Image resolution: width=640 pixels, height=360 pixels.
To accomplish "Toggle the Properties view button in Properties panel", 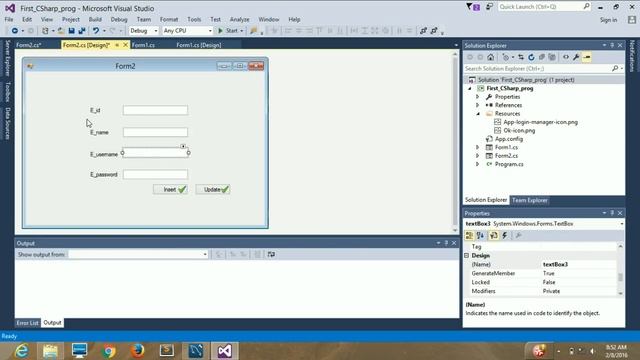I will (x=493, y=236).
